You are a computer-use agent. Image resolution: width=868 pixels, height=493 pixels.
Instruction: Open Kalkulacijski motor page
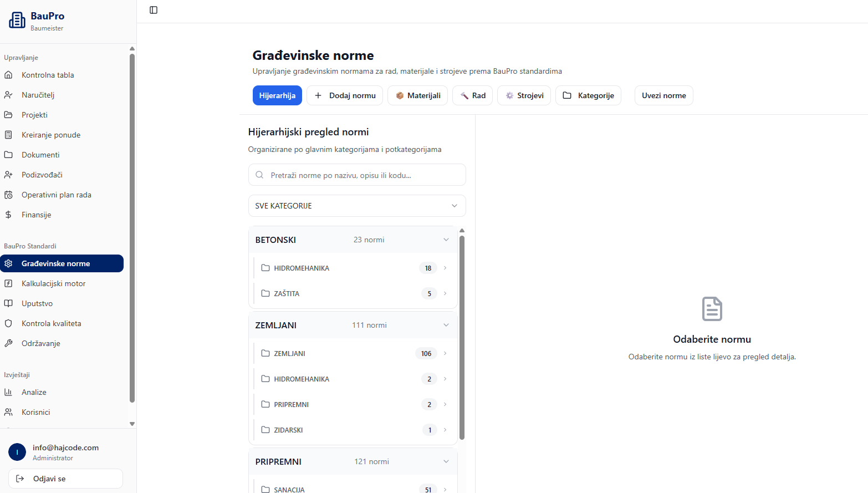click(x=62, y=283)
